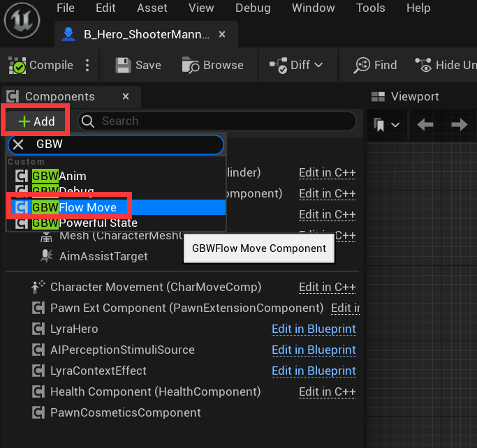Open the File menu
Viewport: 477px width, 448px height.
pyautogui.click(x=66, y=8)
